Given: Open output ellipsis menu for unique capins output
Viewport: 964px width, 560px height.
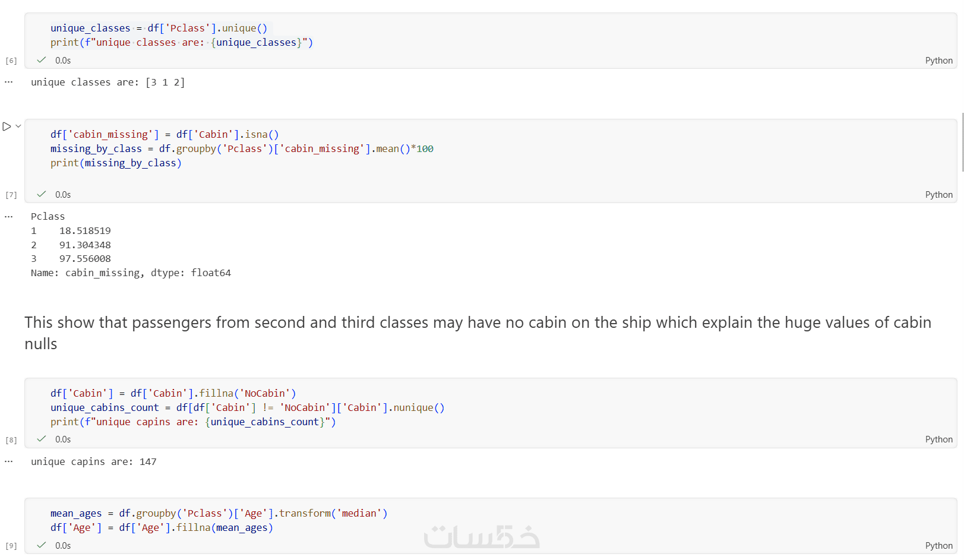Looking at the screenshot, I should point(8,461).
